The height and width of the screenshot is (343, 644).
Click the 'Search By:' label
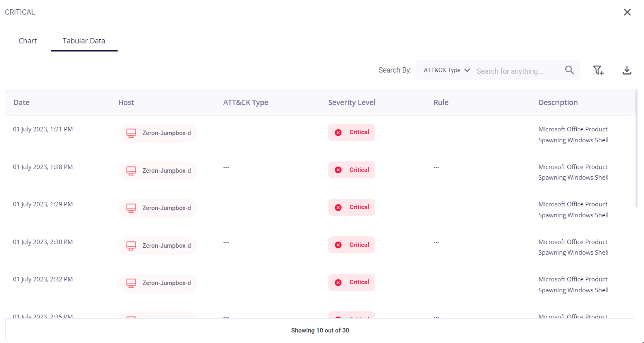click(x=395, y=70)
